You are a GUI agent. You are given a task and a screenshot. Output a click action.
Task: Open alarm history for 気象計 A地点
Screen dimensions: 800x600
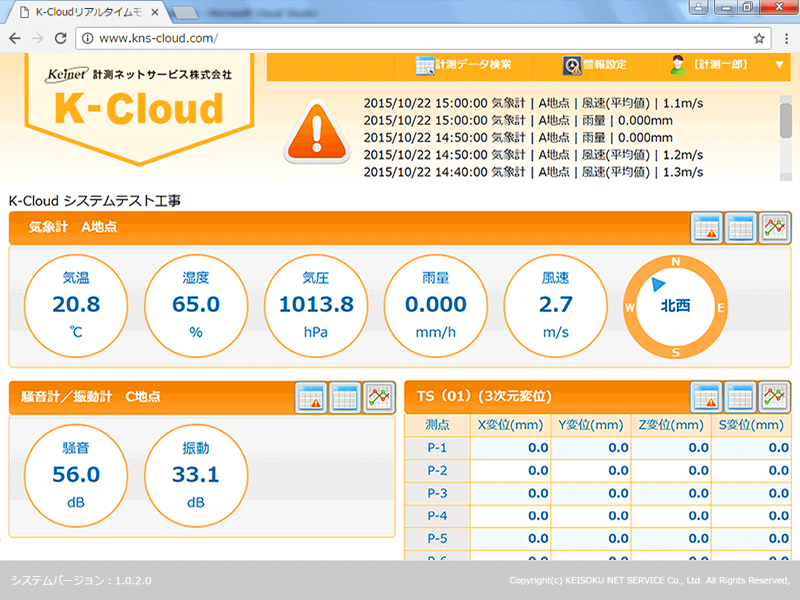(x=707, y=228)
